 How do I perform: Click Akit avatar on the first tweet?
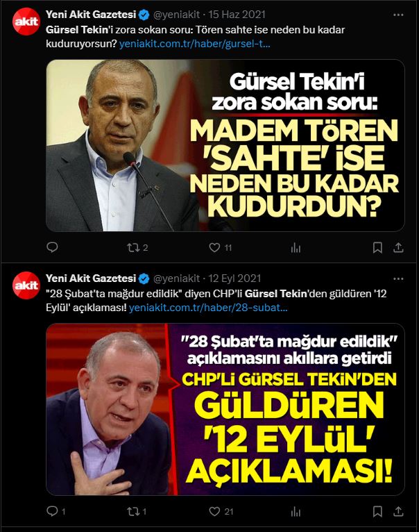pyautogui.click(x=26, y=22)
